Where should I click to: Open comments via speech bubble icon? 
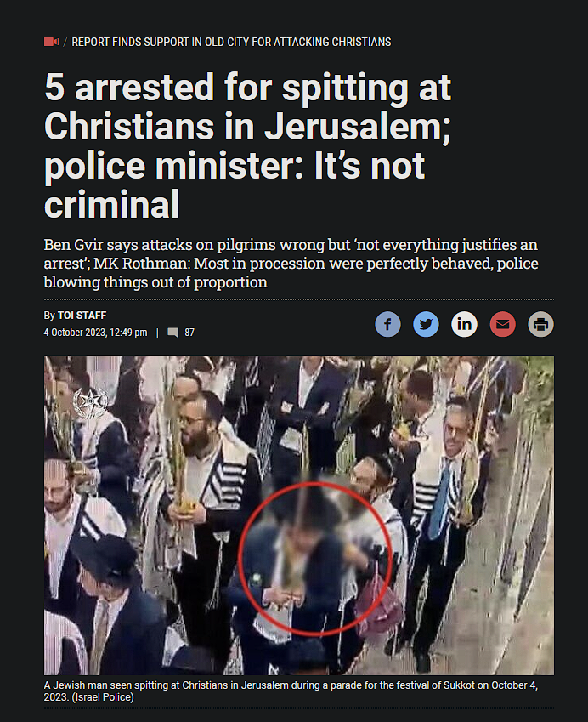point(172,333)
